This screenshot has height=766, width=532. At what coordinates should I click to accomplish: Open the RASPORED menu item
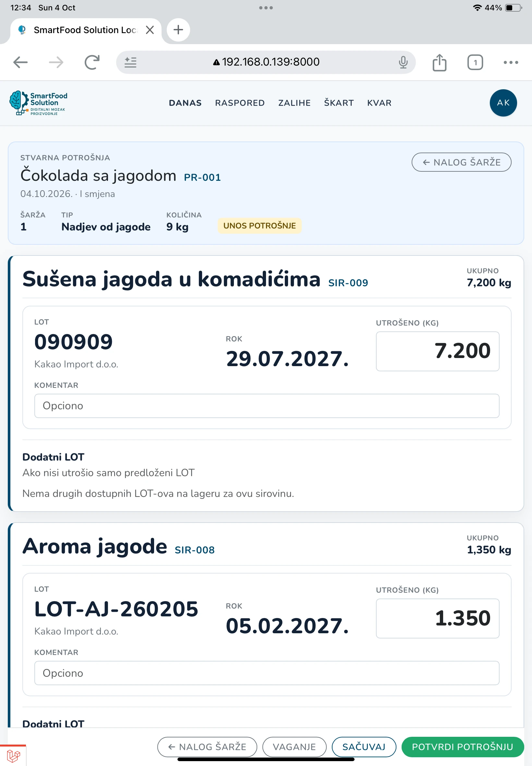coord(240,103)
